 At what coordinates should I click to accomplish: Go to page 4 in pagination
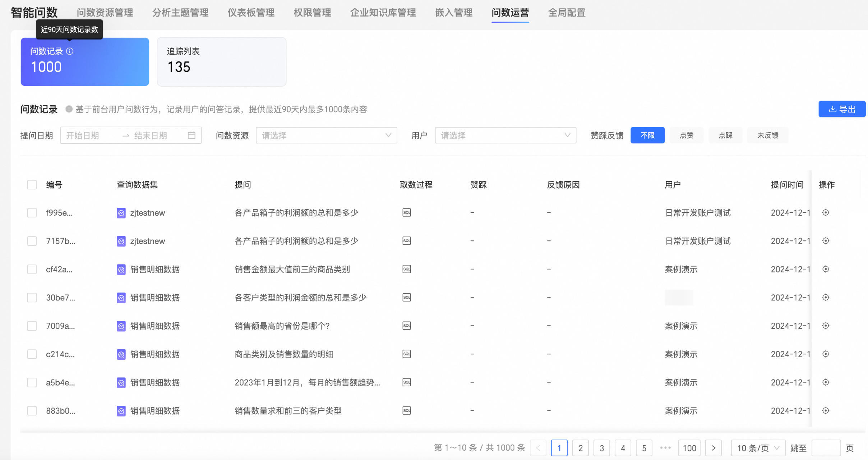click(x=623, y=448)
